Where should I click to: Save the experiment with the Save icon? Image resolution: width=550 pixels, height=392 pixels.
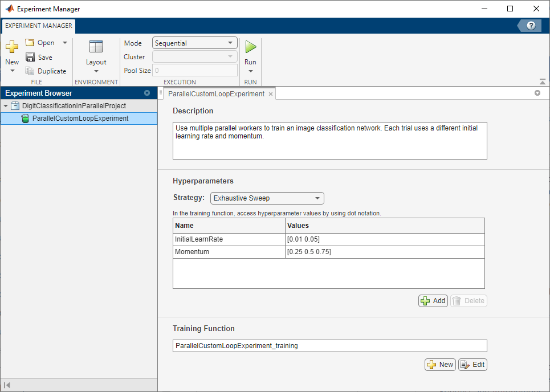pos(30,57)
